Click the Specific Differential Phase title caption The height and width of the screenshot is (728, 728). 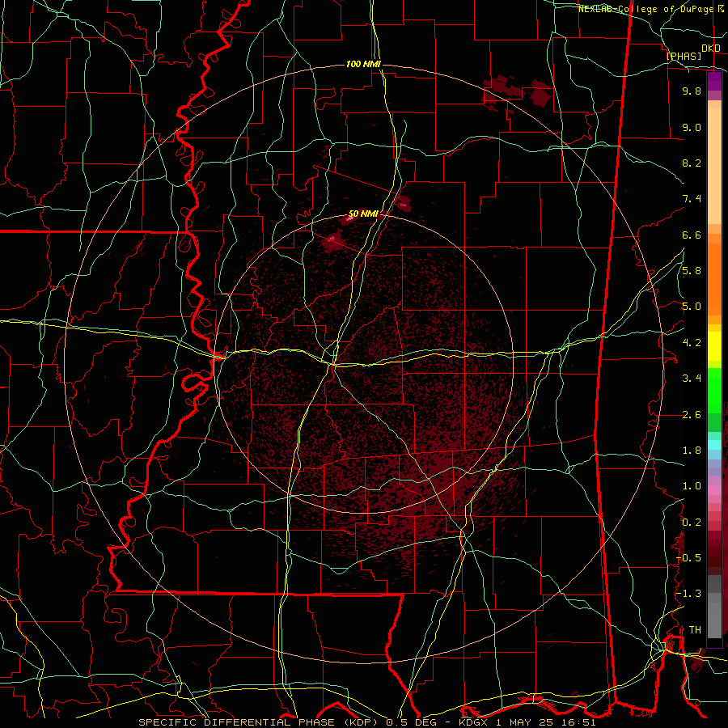[366, 722]
